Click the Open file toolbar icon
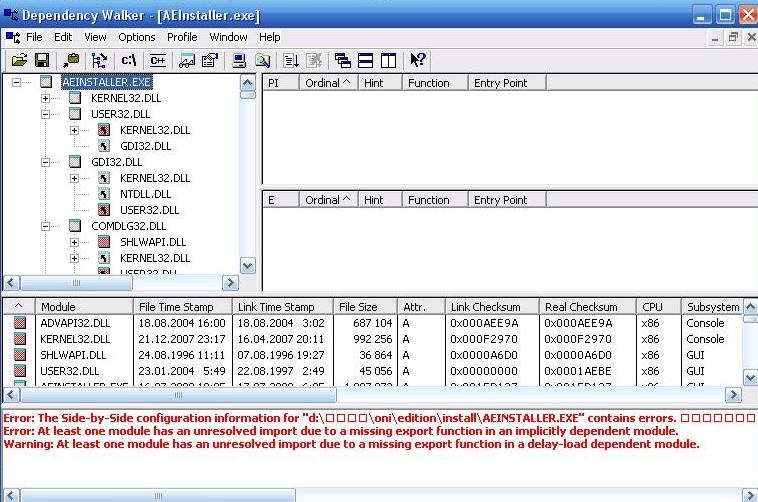Screen dimensions: 758x502 18,60
